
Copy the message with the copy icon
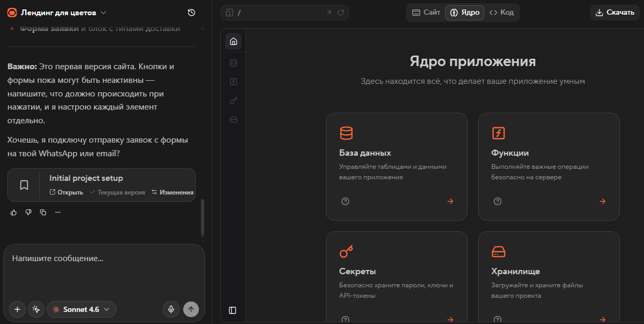(43, 212)
